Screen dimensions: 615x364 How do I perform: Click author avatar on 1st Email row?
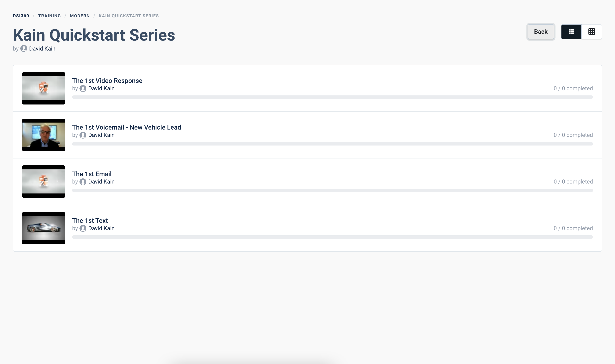coord(83,182)
